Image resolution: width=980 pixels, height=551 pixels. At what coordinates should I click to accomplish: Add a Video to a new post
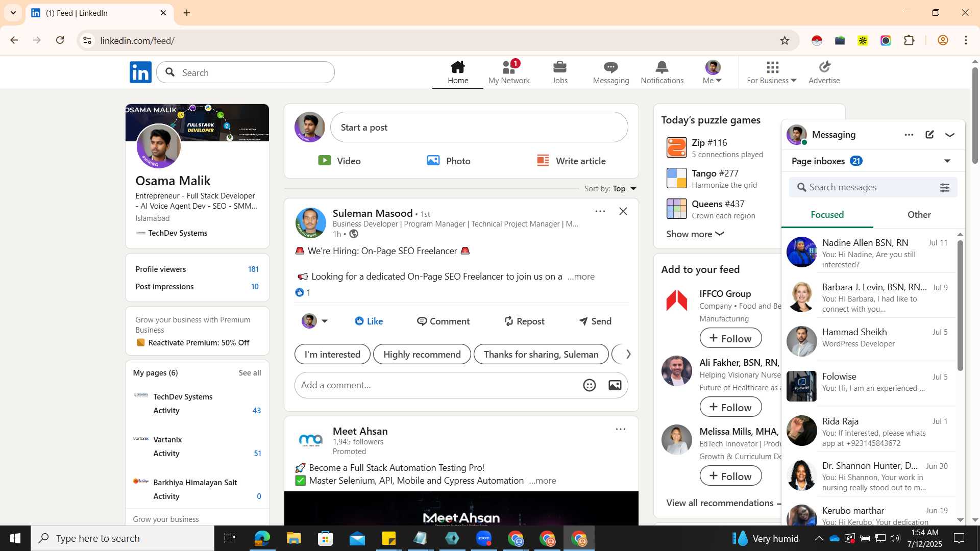coord(339,161)
